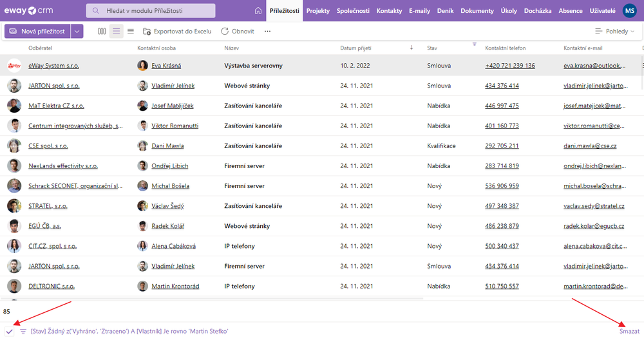
Task: Click the record count 85
Action: coord(6,311)
